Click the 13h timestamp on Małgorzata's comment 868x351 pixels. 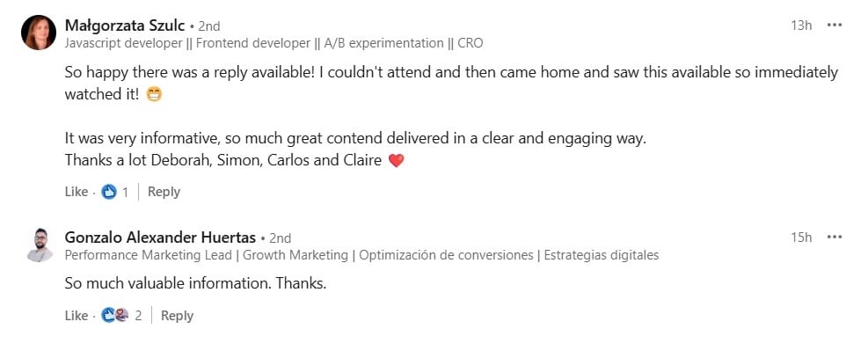click(x=801, y=25)
